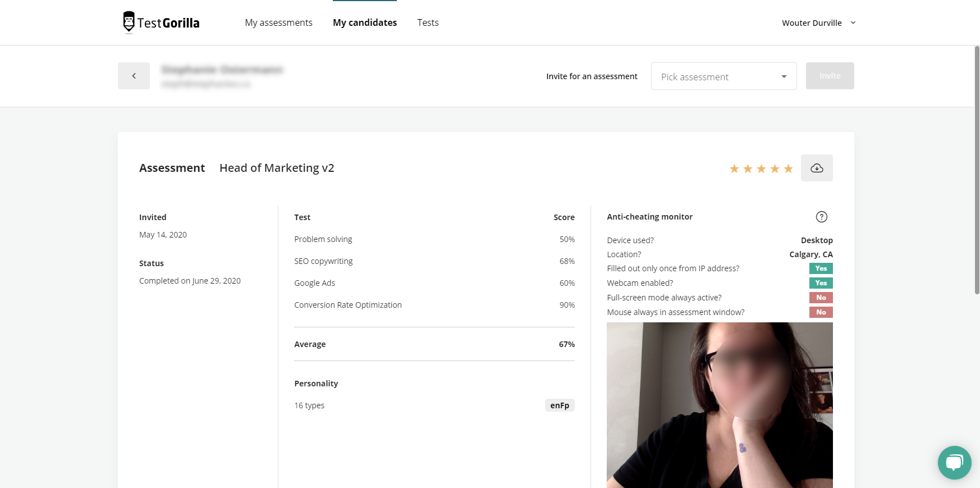Image resolution: width=980 pixels, height=488 pixels.
Task: Rate candidate with the first star
Action: [x=734, y=168]
